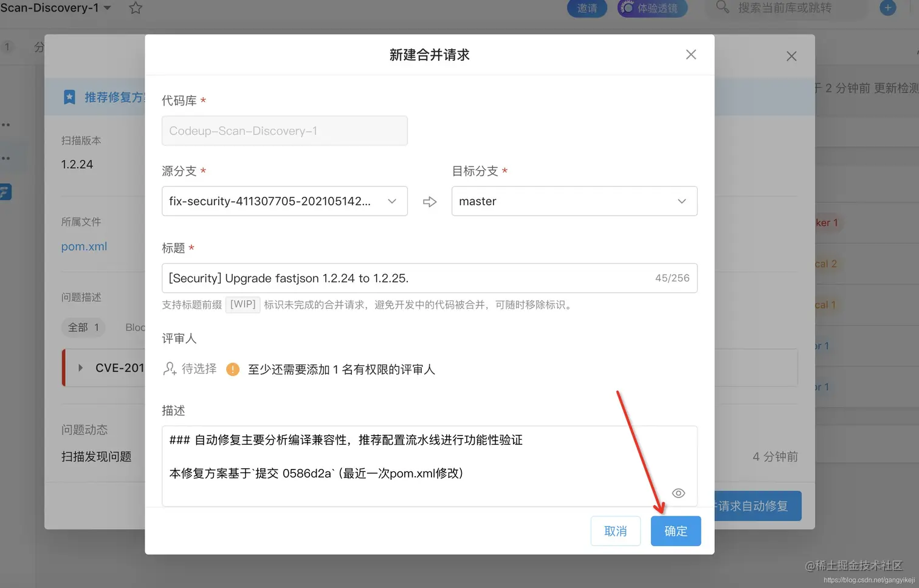Close the 新建合并请求 dialog
Screen dimensions: 919x588
pos(691,55)
